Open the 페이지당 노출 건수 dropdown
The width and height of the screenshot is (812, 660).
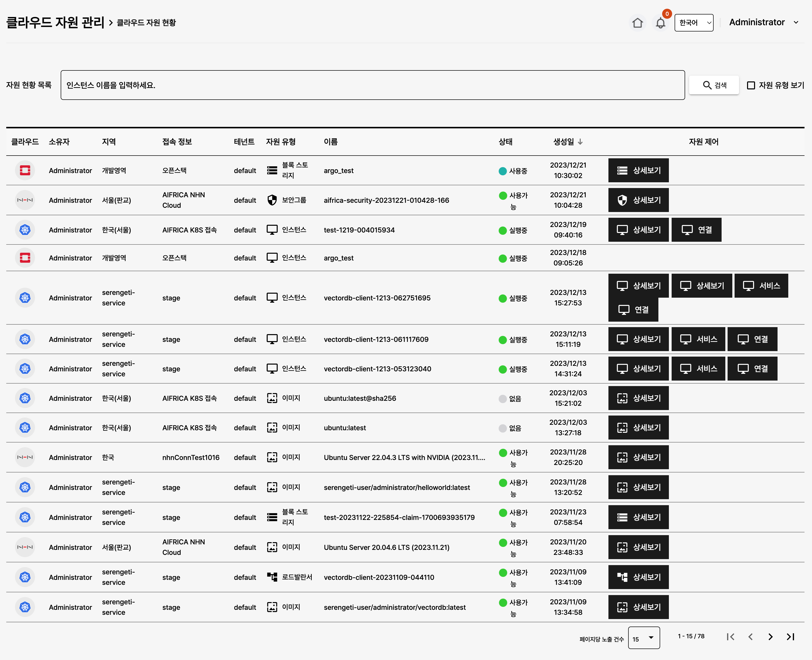pyautogui.click(x=643, y=638)
